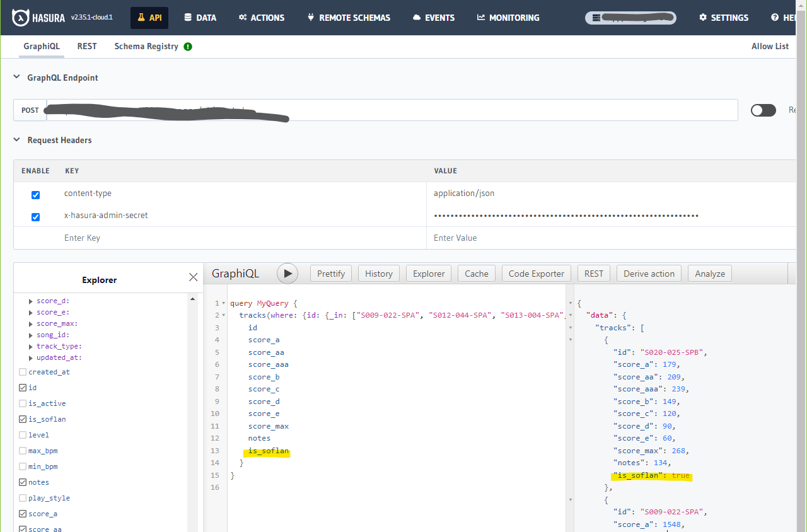Click the project name pill
Screen dimensions: 807x532
pyautogui.click(x=630, y=18)
